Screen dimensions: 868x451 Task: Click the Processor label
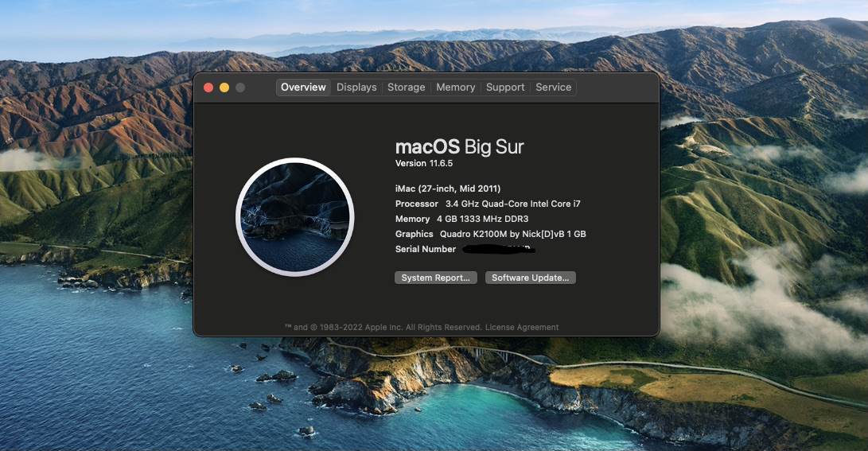(x=417, y=204)
